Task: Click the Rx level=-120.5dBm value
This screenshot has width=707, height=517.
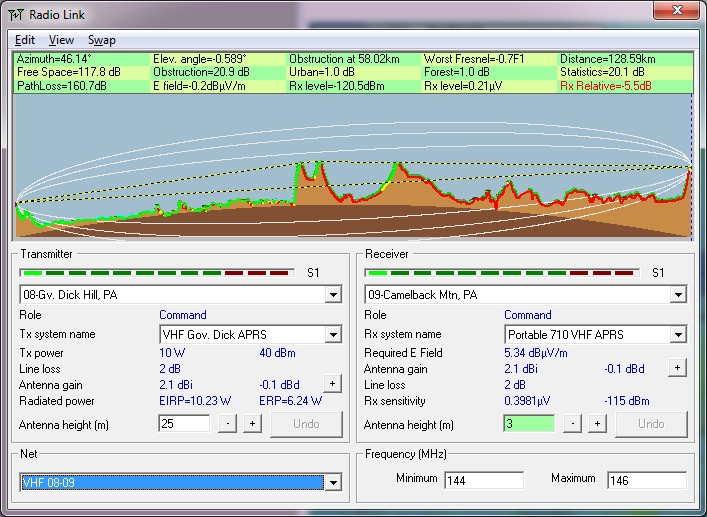Action: pos(337,86)
